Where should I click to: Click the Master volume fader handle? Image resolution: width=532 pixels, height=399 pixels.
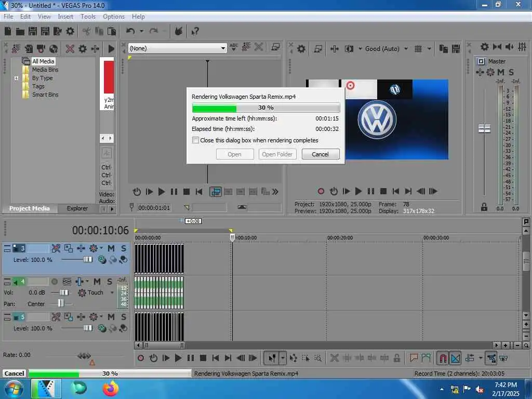[x=484, y=129]
